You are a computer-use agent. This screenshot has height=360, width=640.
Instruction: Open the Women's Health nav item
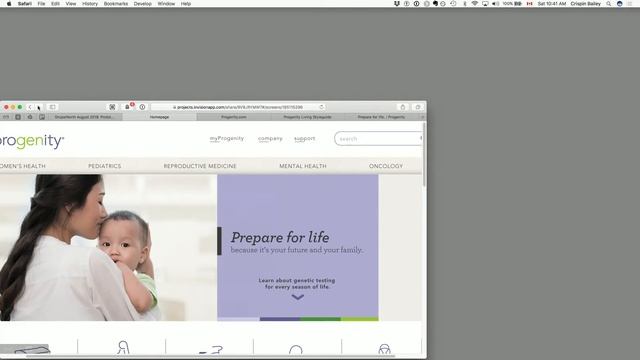tap(23, 166)
